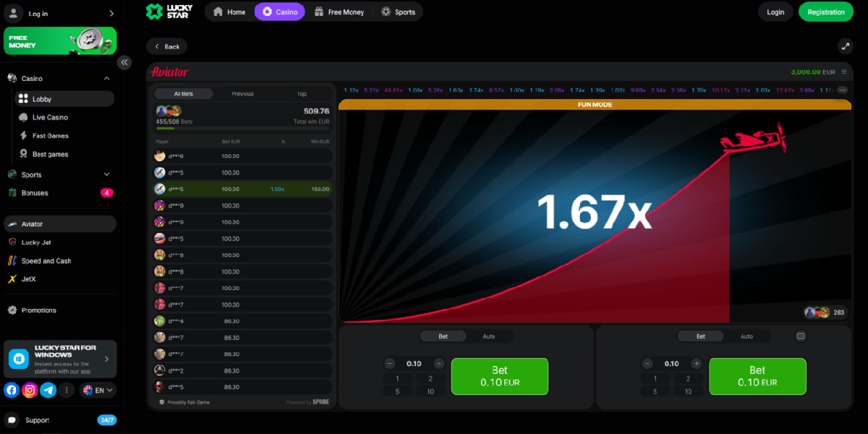
Task: Select Aviator in the sidebar
Action: point(60,224)
